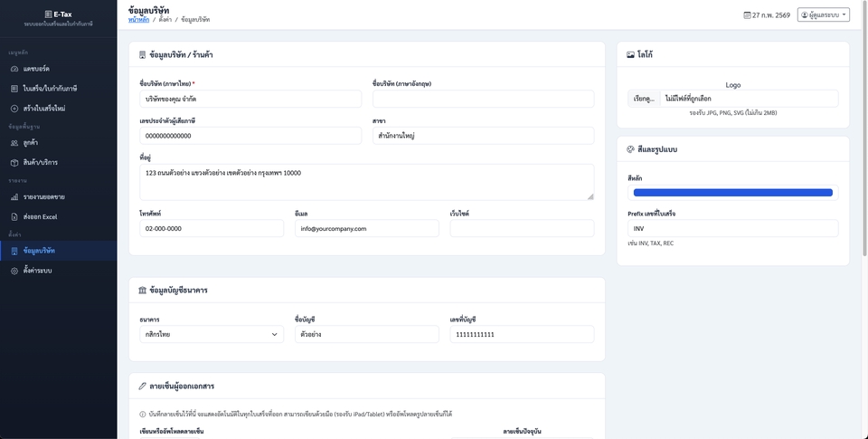
Task: Click the products/services box icon
Action: [x=14, y=162]
